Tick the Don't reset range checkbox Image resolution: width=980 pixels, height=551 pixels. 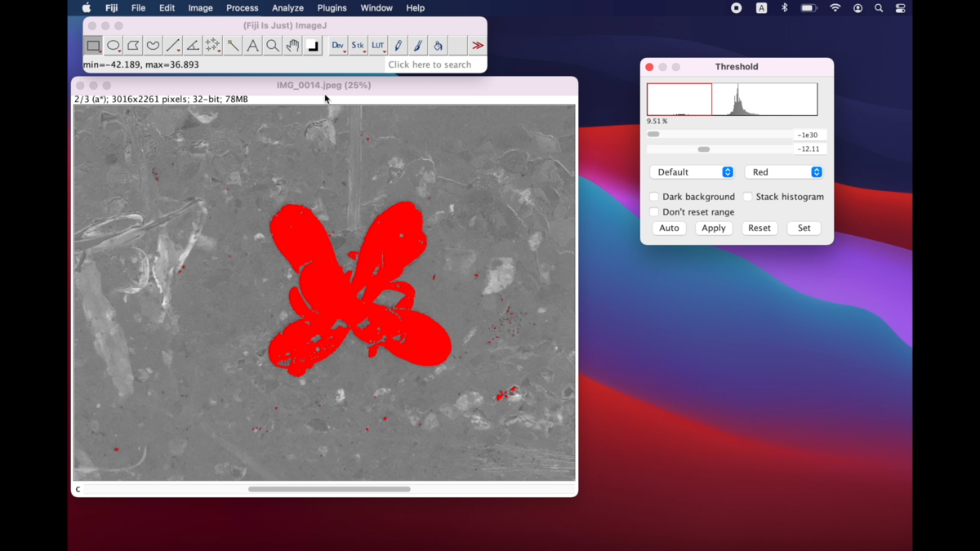[654, 212]
